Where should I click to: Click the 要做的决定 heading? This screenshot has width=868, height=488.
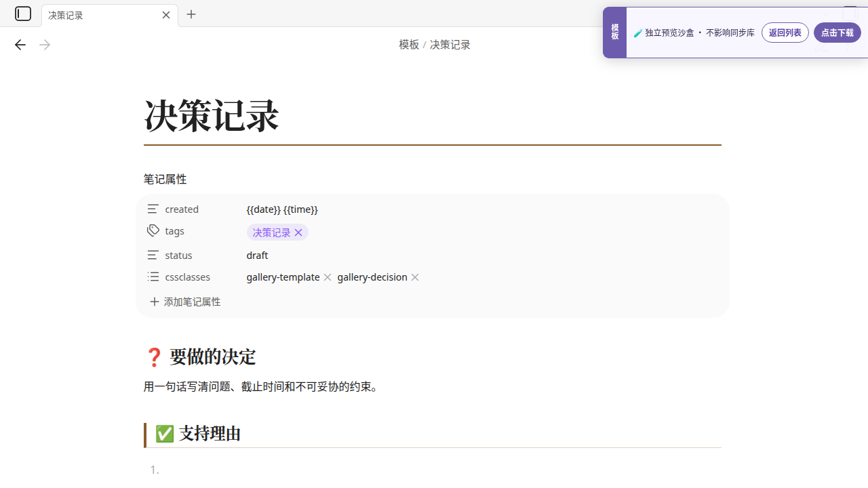click(212, 357)
